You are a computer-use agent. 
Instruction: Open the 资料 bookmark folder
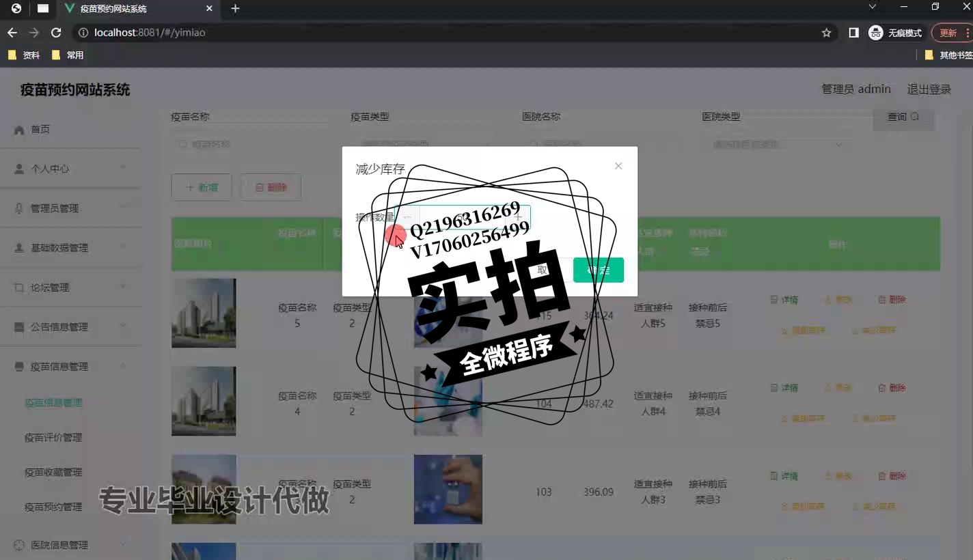click(24, 55)
